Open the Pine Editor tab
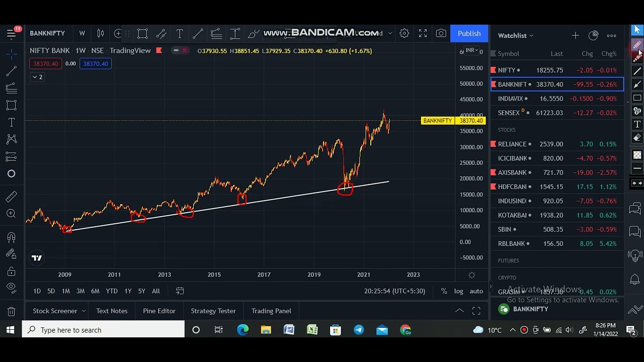Viewport: 644px width, 362px height. pos(159,311)
